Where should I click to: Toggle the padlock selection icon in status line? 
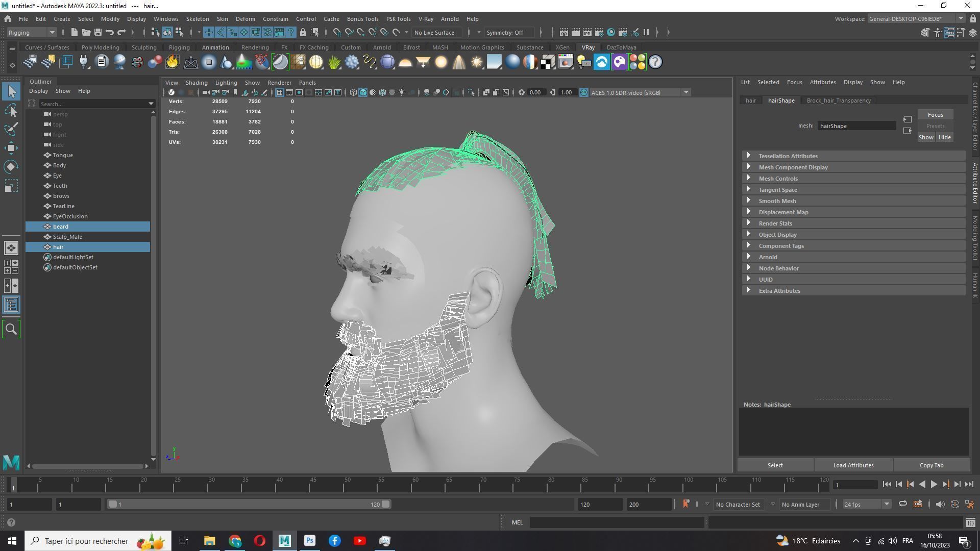tap(303, 32)
